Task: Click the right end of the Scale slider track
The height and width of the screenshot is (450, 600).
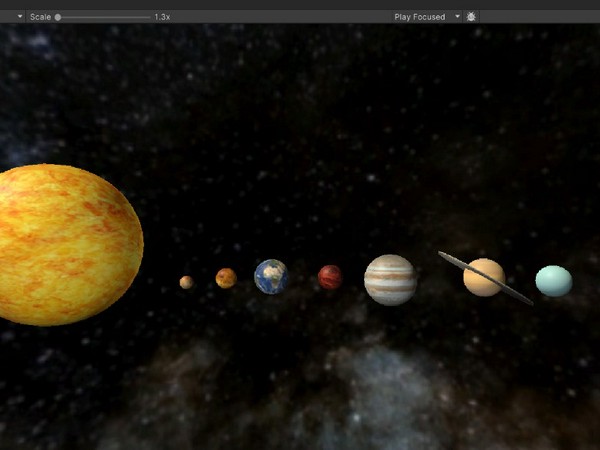Action: point(148,17)
